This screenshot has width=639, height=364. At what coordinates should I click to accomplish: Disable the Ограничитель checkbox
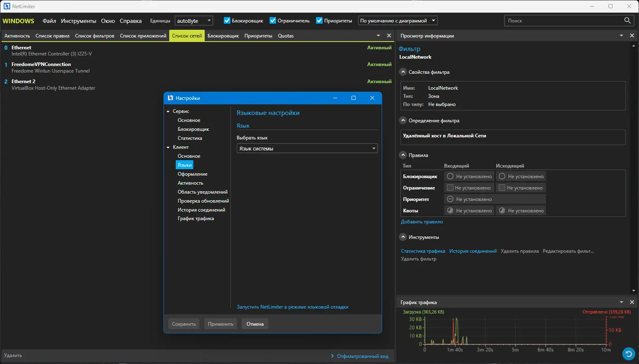[x=273, y=21]
